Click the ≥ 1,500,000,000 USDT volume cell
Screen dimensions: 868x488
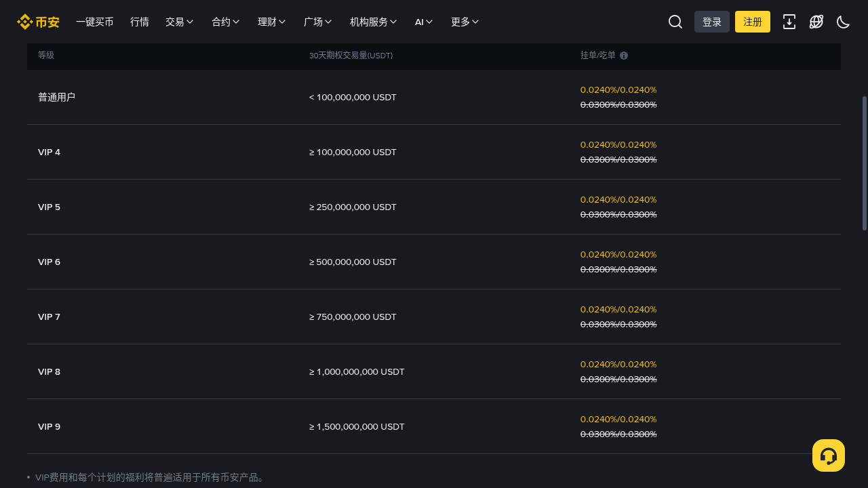357,427
